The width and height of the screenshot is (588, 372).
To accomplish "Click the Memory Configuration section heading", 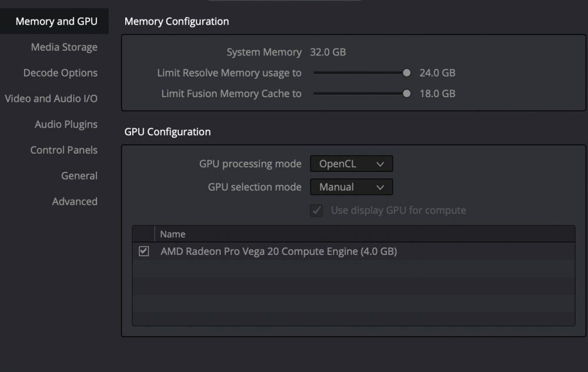I will (x=176, y=21).
